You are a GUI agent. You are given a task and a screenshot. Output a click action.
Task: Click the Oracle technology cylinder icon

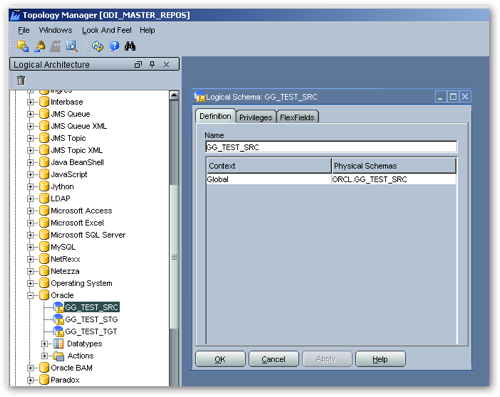44,295
